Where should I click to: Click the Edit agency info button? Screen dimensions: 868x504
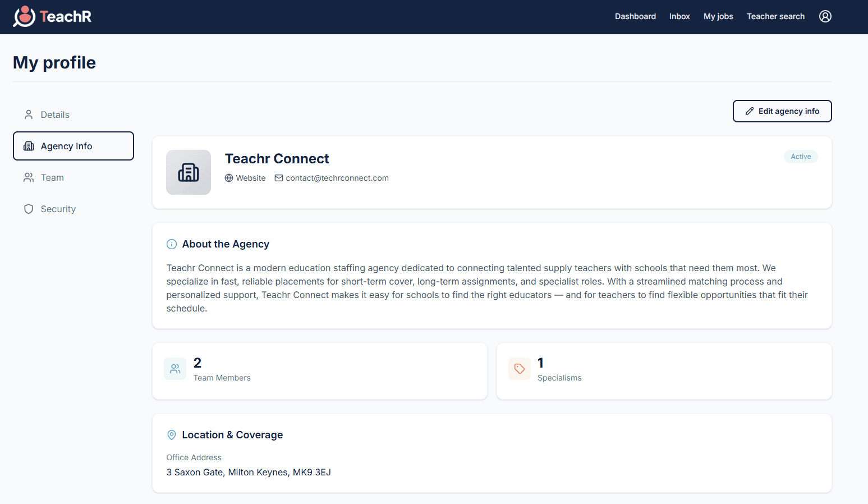(782, 111)
